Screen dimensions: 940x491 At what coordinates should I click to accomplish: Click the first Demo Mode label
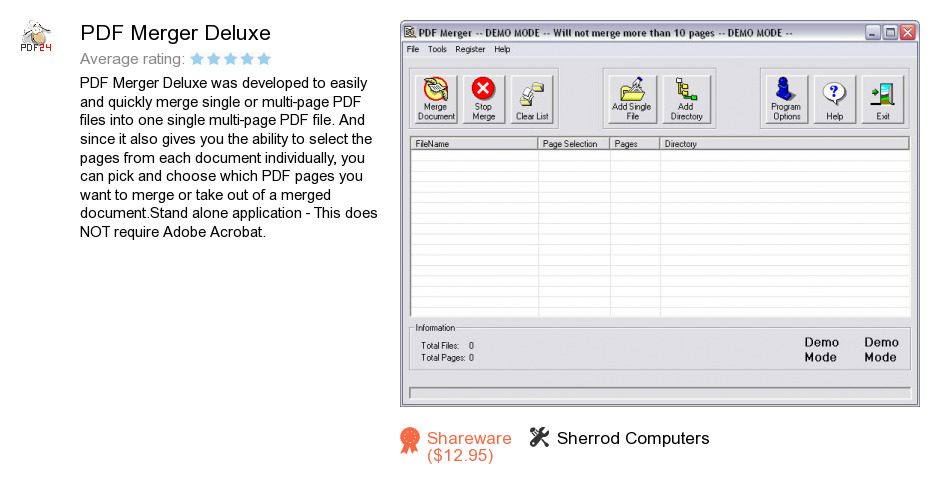pos(821,350)
